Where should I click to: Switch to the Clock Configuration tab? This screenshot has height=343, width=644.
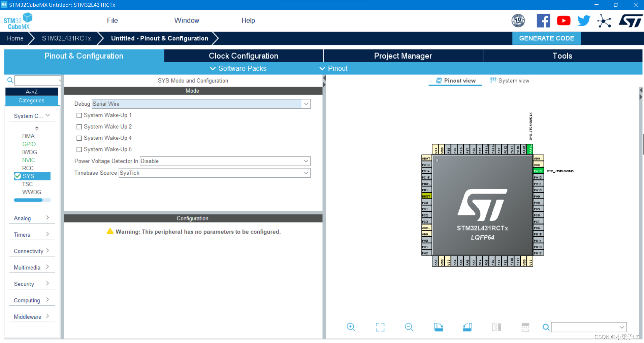[243, 56]
